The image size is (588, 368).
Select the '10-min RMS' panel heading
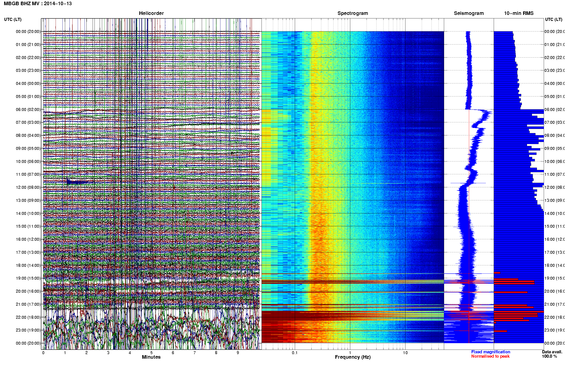click(519, 13)
